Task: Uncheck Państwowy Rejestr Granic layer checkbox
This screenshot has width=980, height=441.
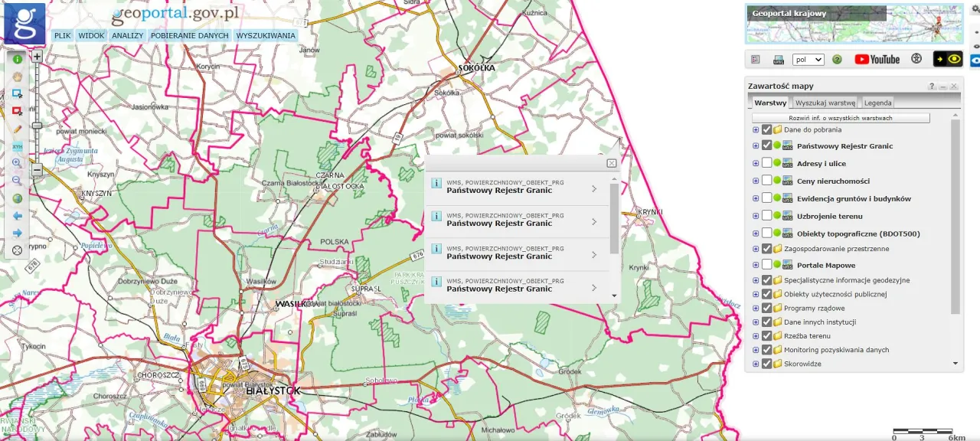Action: tap(766, 145)
